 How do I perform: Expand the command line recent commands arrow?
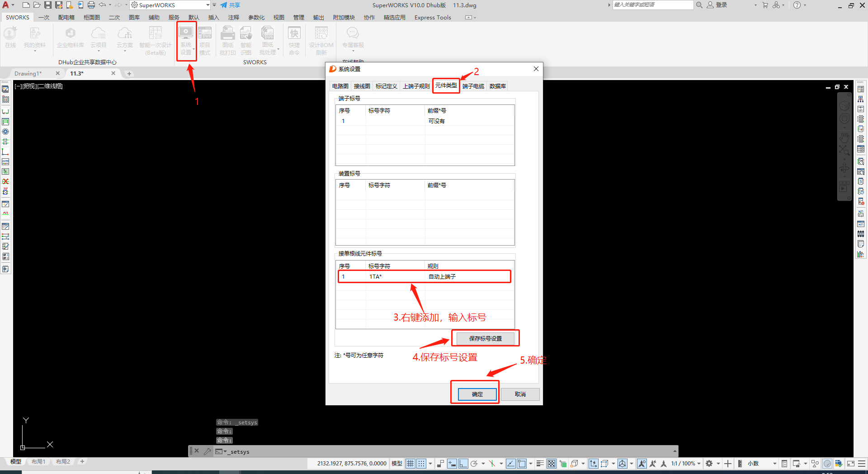675,451
